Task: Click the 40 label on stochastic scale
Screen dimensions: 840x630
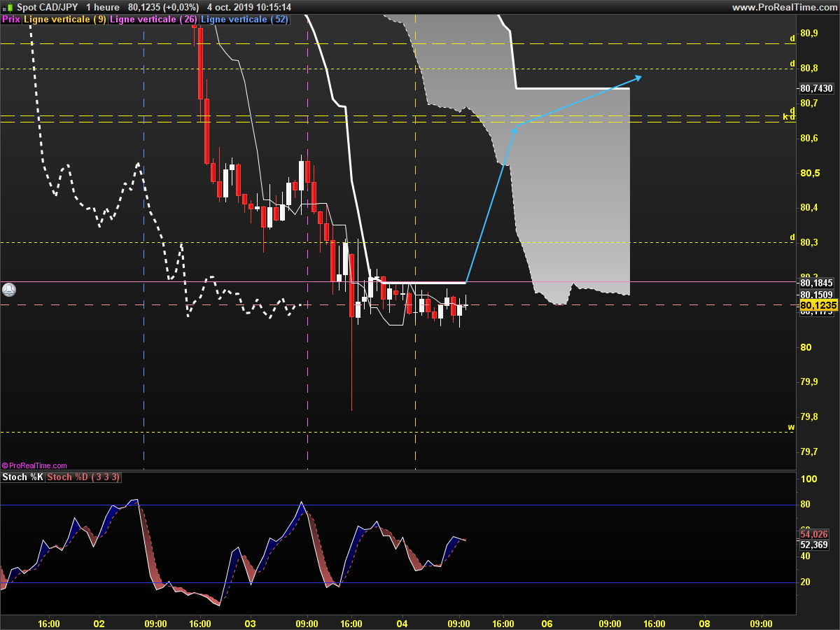Action: coord(806,556)
